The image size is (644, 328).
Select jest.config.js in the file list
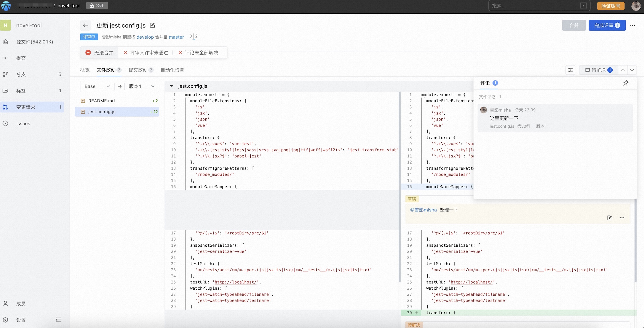click(x=117, y=112)
